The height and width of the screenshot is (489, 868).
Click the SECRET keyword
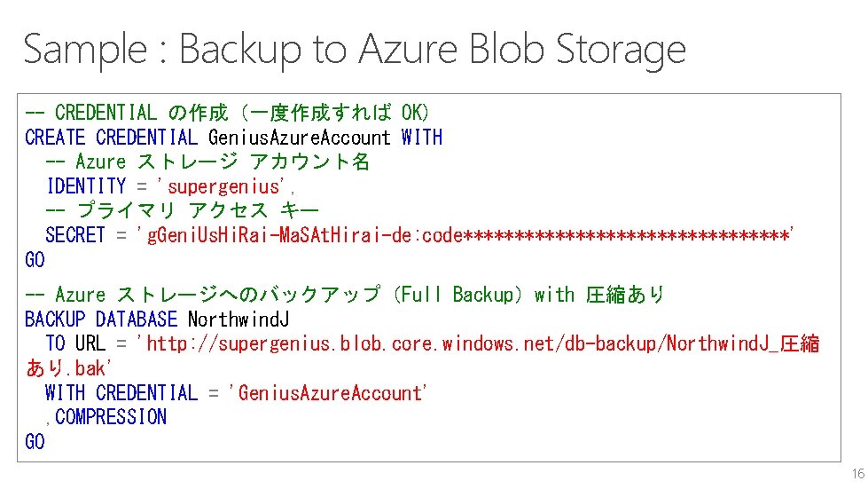(x=75, y=235)
